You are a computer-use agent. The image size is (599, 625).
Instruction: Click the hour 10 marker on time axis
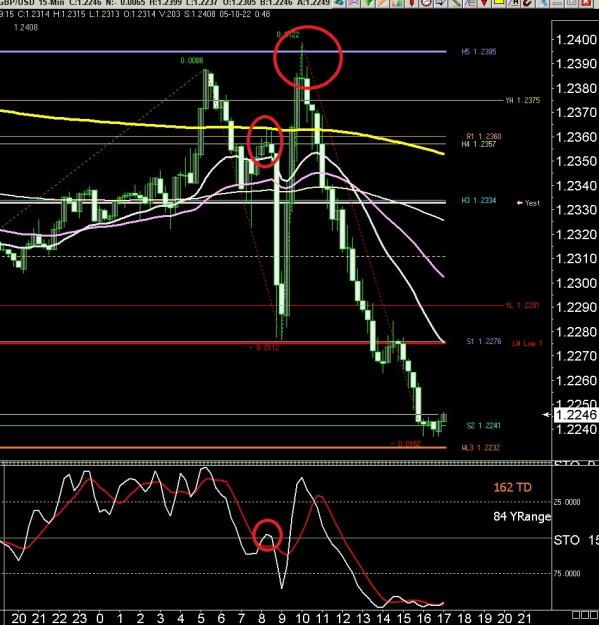(x=302, y=619)
